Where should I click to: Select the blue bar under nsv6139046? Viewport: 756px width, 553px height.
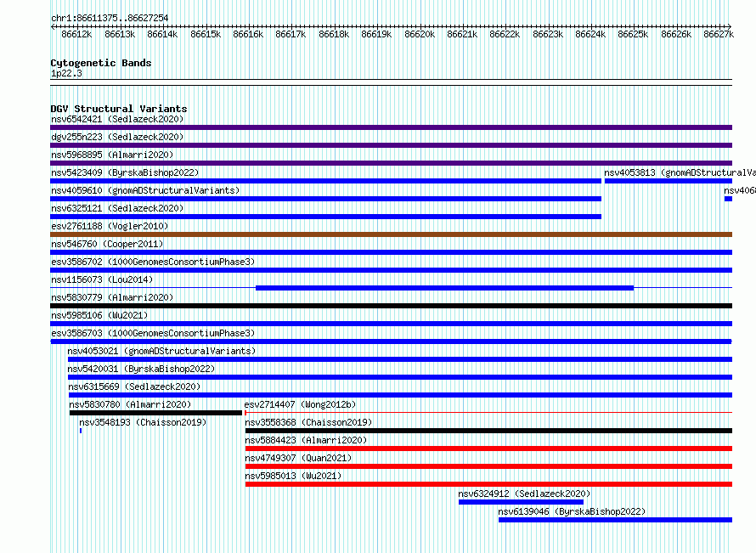click(x=615, y=520)
